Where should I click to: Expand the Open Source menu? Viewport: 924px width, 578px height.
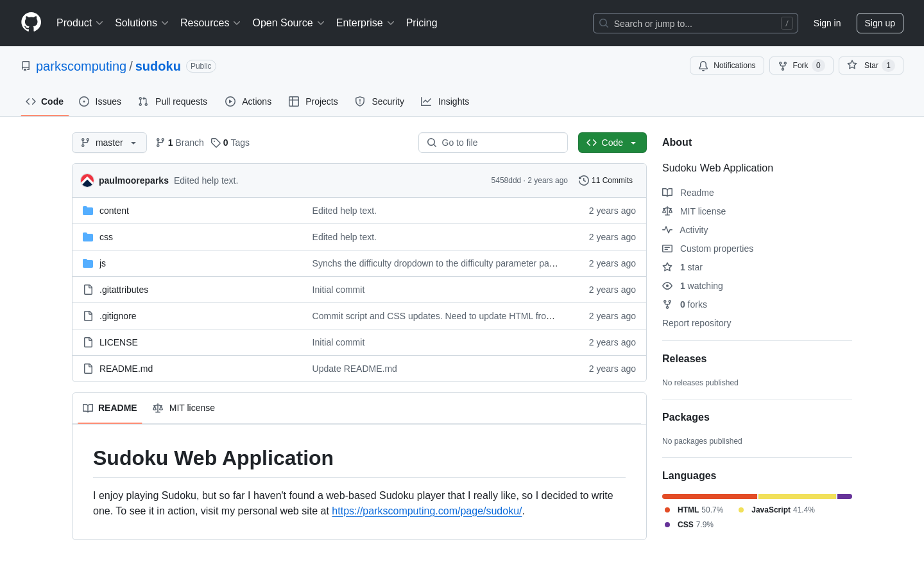click(x=289, y=23)
